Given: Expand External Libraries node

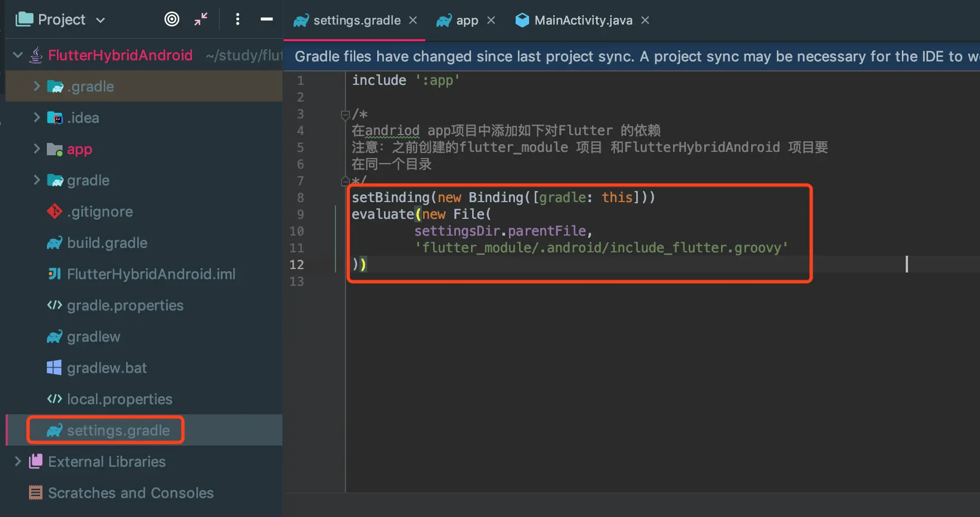Looking at the screenshot, I should [18, 461].
